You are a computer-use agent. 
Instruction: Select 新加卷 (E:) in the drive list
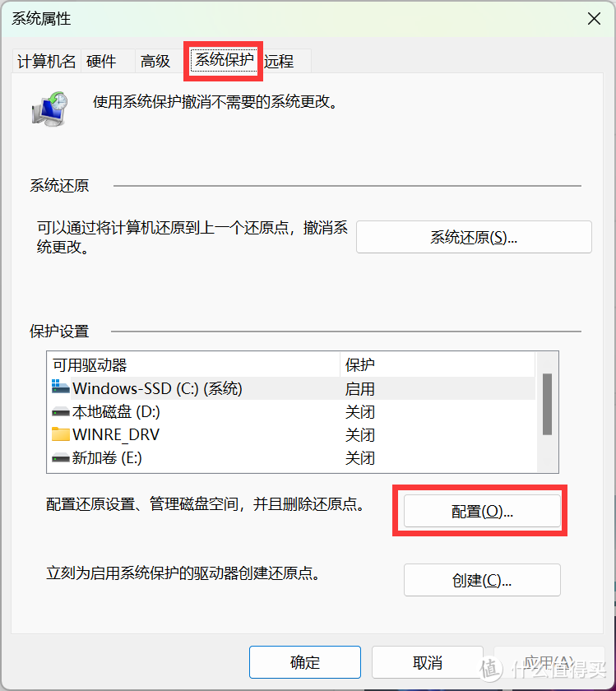[291, 457]
